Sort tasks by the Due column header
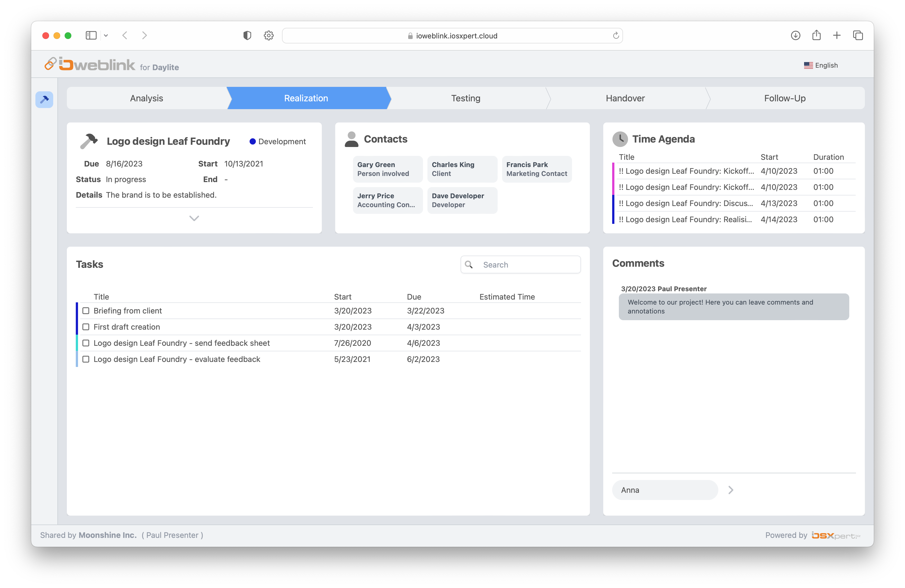The height and width of the screenshot is (588, 905). pyautogui.click(x=414, y=297)
